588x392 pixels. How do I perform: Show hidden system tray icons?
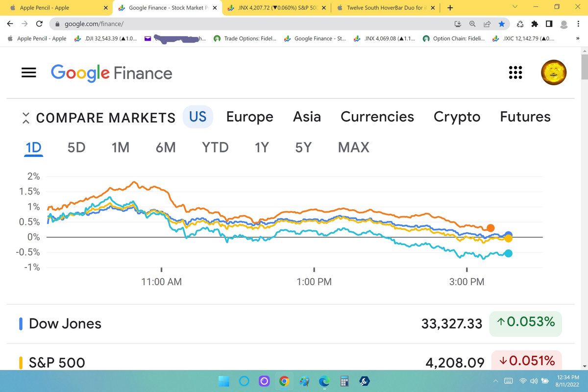tap(495, 381)
